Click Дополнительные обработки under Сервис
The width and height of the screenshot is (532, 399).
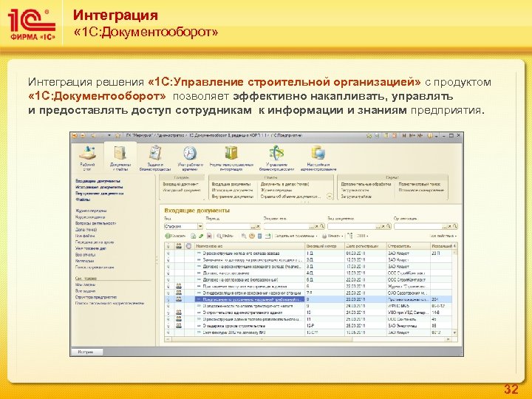(366, 184)
